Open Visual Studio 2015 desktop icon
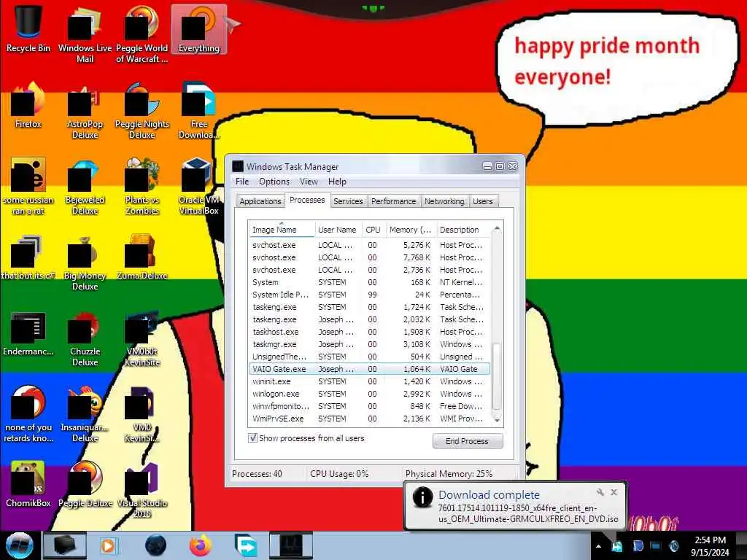 pos(142,491)
